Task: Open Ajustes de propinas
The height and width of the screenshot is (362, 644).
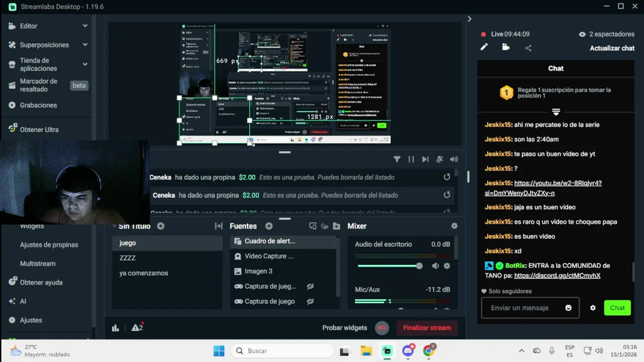Action: click(49, 245)
